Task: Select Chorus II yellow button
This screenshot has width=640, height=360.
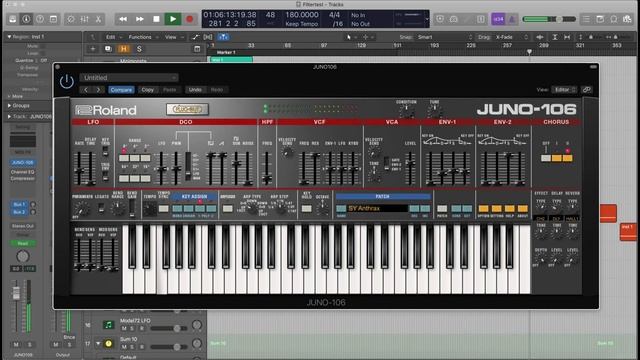Action: [567, 158]
